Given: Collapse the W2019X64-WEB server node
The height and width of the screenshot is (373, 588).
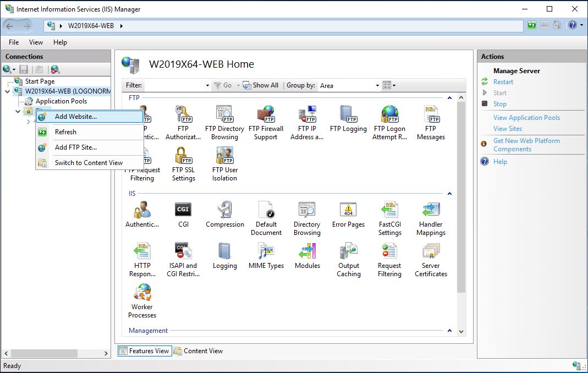Looking at the screenshot, I should tap(8, 91).
